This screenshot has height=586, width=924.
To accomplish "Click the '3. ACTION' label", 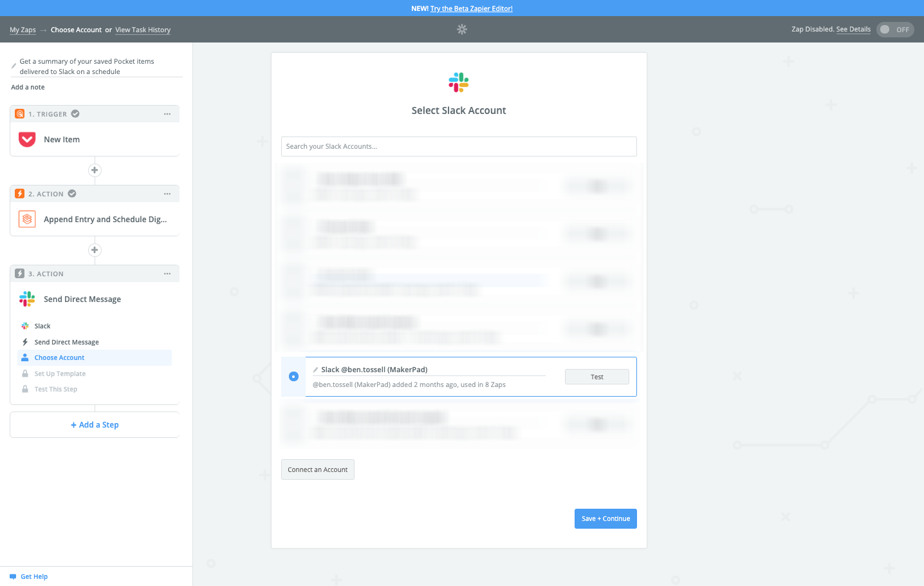I will click(x=46, y=274).
